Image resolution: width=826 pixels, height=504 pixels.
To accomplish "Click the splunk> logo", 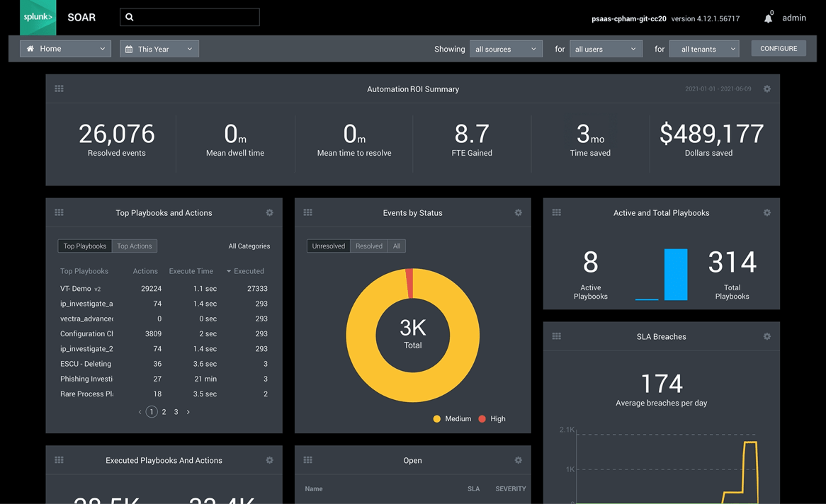I will coord(38,17).
